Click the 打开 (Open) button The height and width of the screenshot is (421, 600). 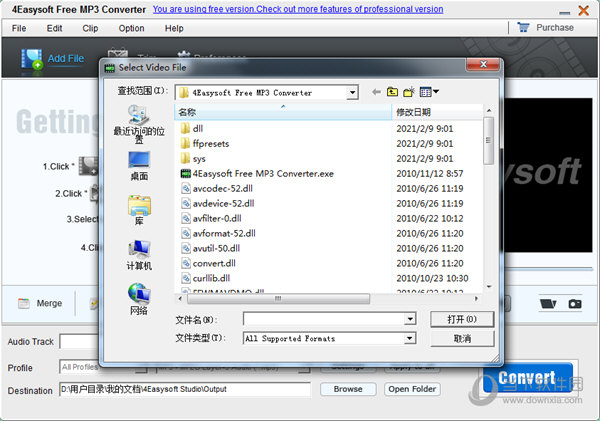(462, 319)
